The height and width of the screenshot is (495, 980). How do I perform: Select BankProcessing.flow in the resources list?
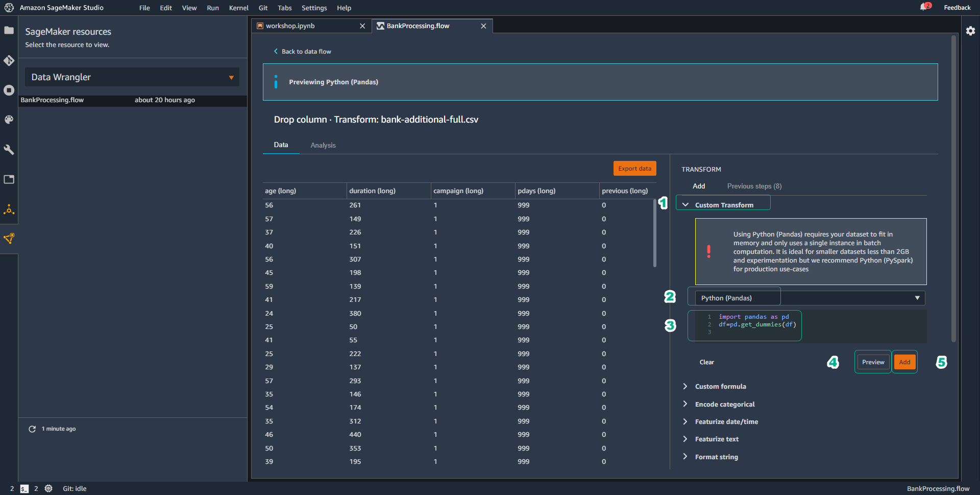click(133, 100)
